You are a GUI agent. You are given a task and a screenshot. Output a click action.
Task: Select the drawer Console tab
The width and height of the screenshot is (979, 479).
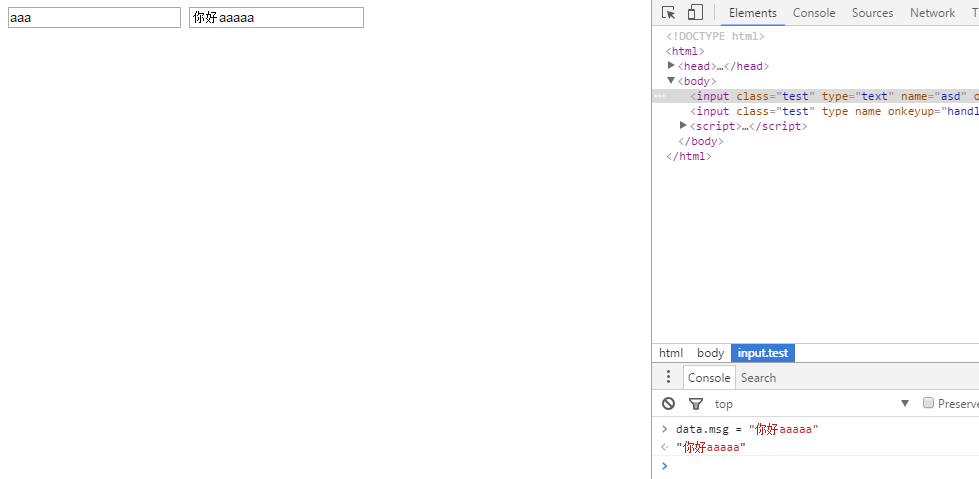point(709,378)
